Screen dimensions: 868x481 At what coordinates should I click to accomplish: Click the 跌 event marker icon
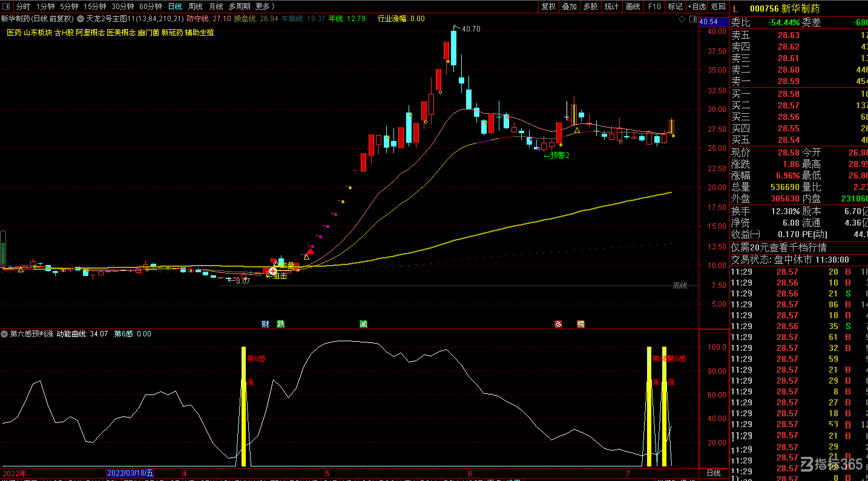[x=280, y=324]
